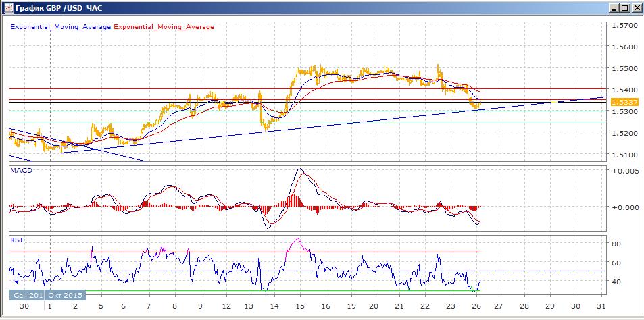Close the GBP/USD chart window
644x320 pixels.
point(635,8)
